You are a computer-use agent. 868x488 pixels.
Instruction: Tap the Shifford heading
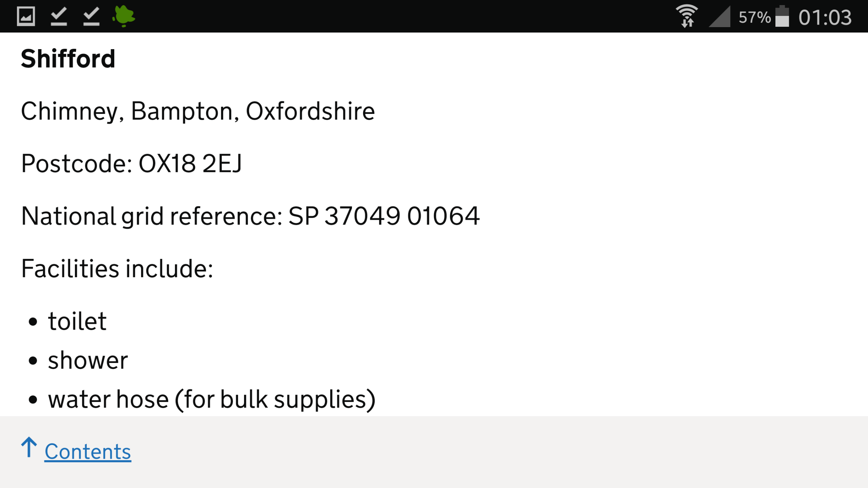pyautogui.click(x=68, y=59)
